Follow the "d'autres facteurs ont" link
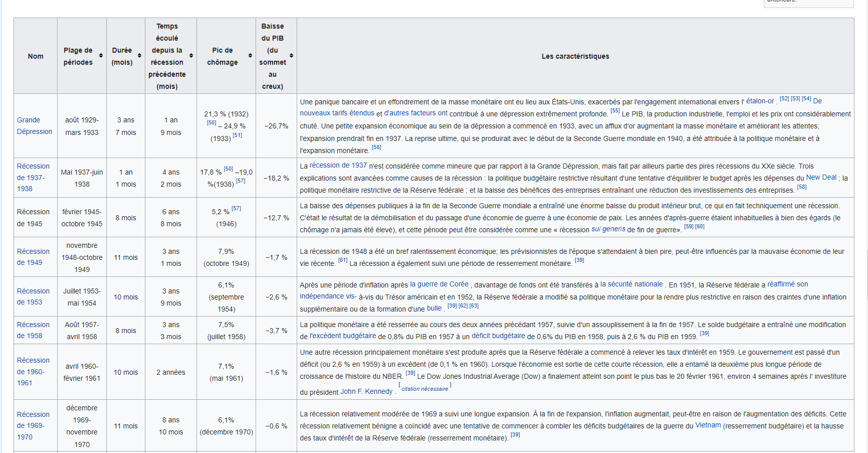This screenshot has width=868, height=453. coord(416,113)
